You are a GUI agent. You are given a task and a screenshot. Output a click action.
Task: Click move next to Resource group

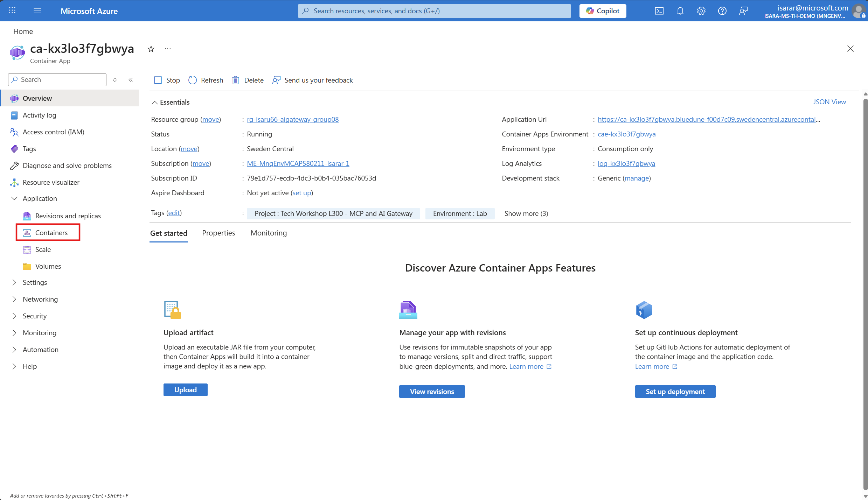pyautogui.click(x=210, y=119)
